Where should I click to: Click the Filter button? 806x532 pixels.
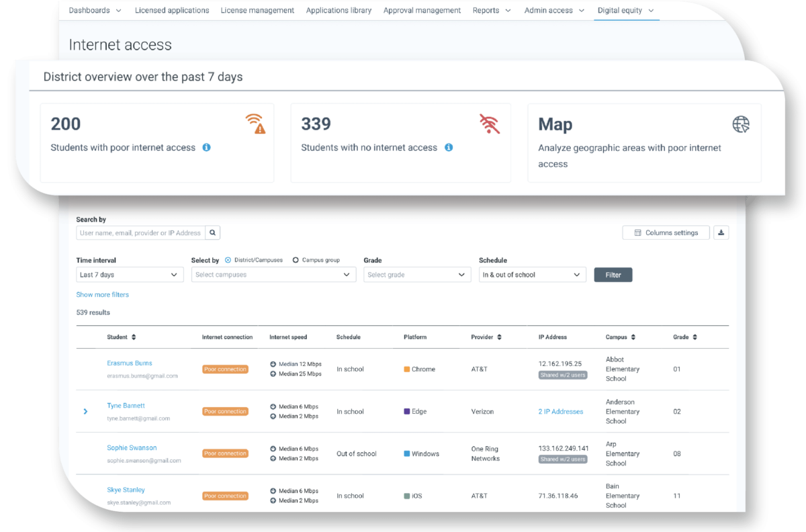tap(613, 274)
